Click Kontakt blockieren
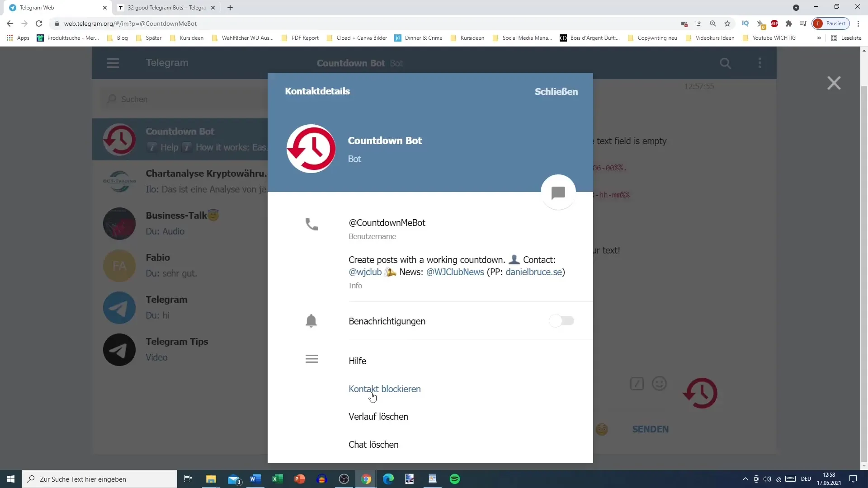868x488 pixels. pos(384,389)
